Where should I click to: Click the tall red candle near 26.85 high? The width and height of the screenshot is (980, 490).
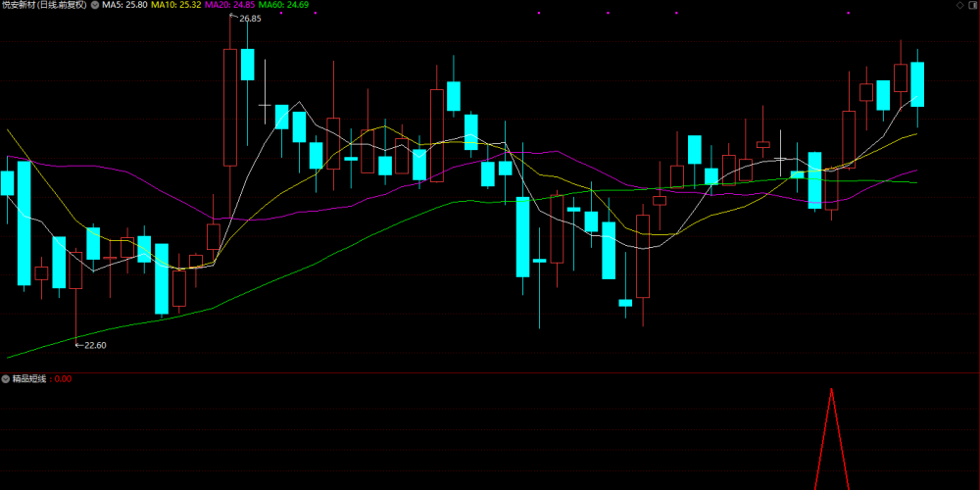(230, 108)
